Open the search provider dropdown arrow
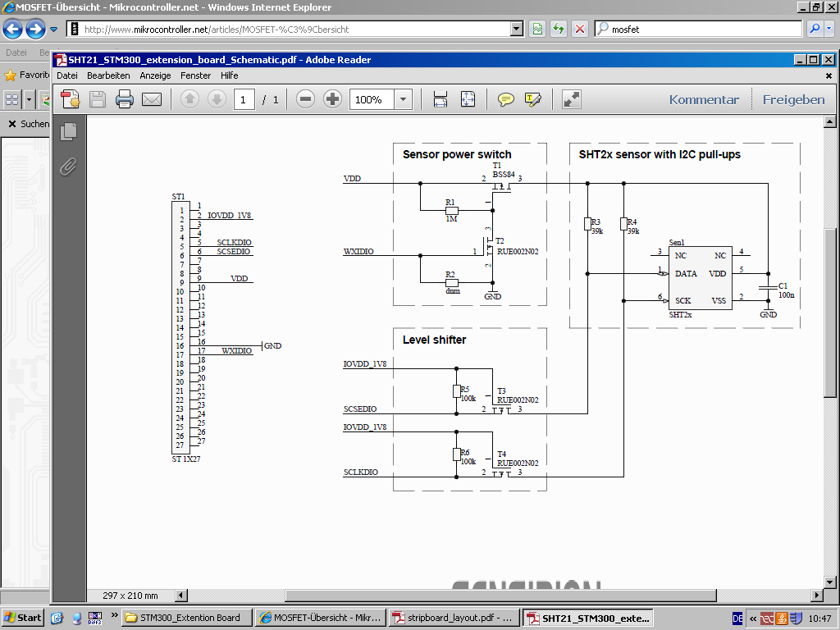 point(830,30)
